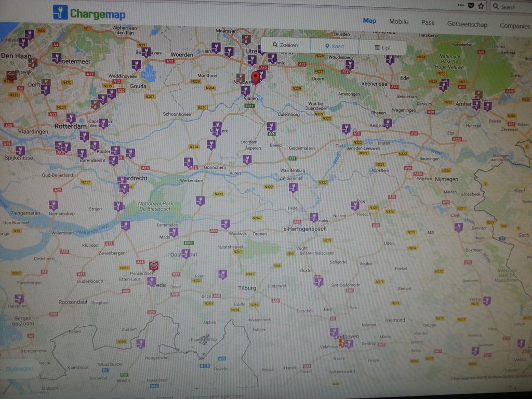This screenshot has height=399, width=532.
Task: Click the red Tesla-style marker near Prinsenbeek
Action: [x=154, y=266]
